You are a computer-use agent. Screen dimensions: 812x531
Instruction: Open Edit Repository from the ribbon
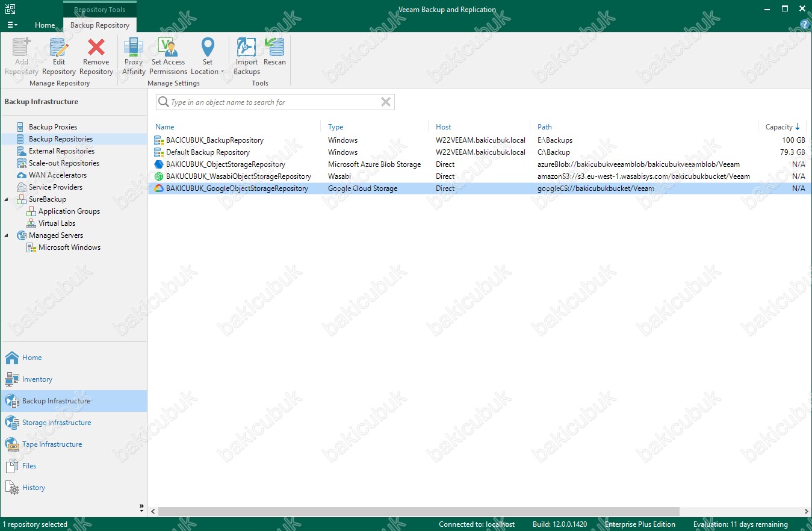(59, 57)
